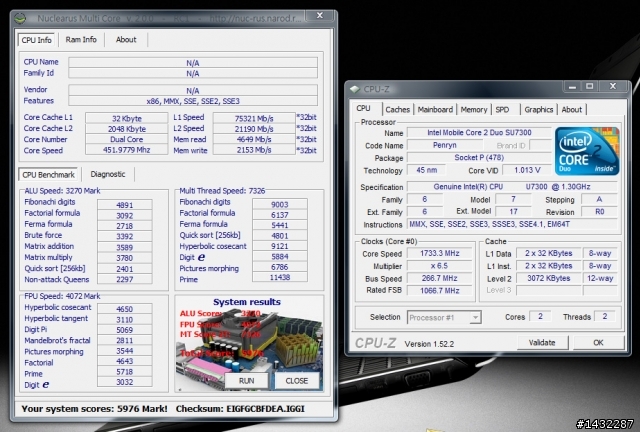Click the Cores count field
This screenshot has height=432, width=640.
[540, 316]
